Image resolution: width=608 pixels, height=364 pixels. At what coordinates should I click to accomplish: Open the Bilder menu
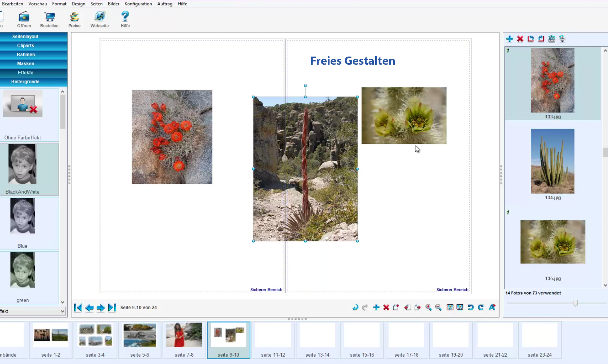click(114, 4)
